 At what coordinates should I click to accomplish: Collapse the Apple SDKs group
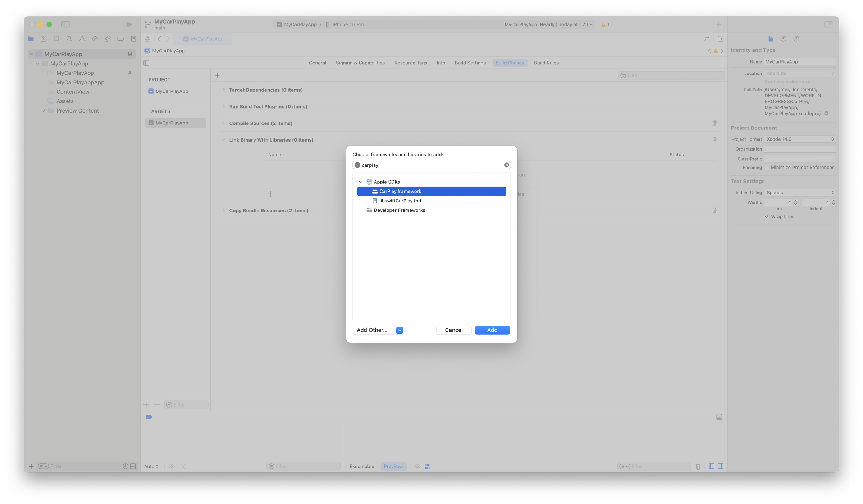coord(361,182)
